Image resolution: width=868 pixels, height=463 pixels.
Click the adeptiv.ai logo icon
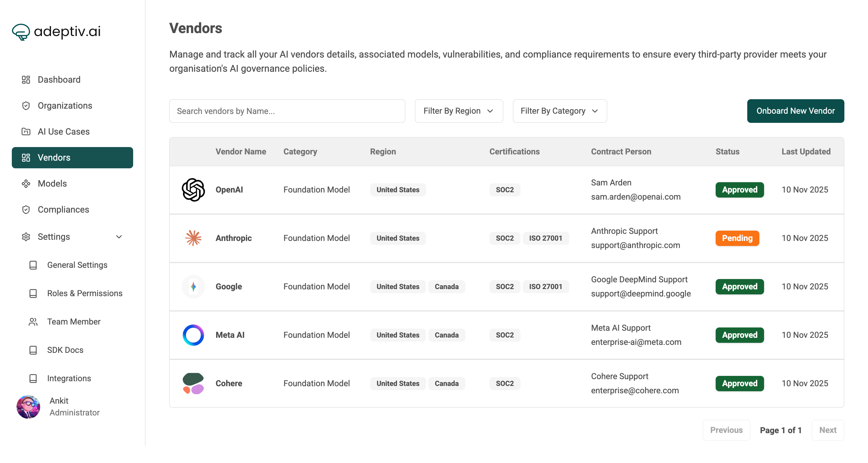21,32
